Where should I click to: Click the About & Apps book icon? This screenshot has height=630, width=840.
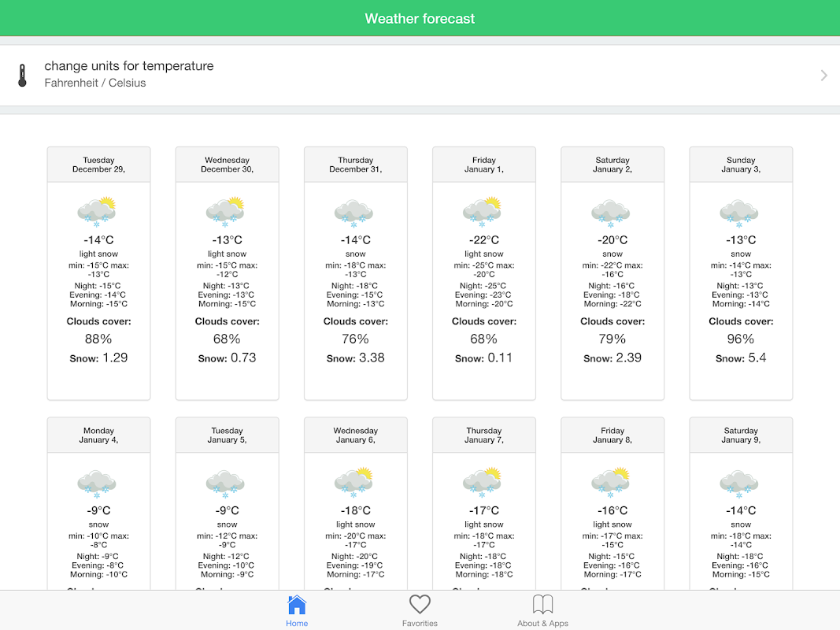pyautogui.click(x=542, y=604)
